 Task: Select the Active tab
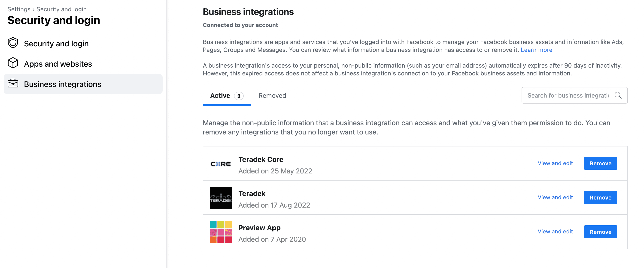[x=220, y=95]
